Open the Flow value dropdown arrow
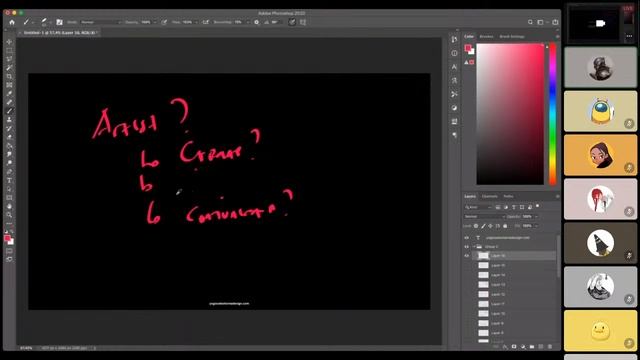This screenshot has width=640, height=360. coord(196,22)
